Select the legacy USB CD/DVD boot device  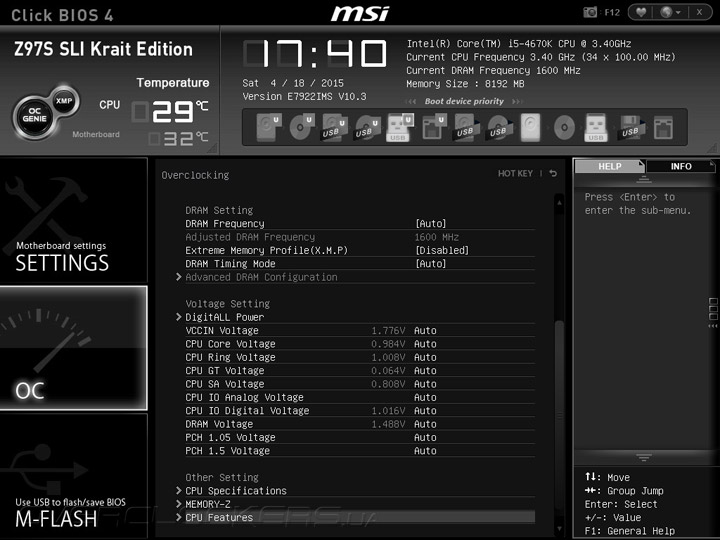[x=499, y=127]
